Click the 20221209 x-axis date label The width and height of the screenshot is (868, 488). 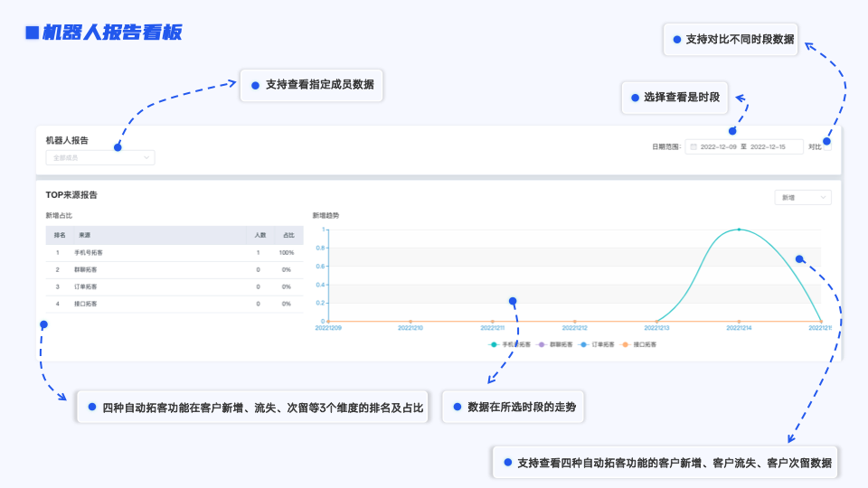(x=329, y=328)
